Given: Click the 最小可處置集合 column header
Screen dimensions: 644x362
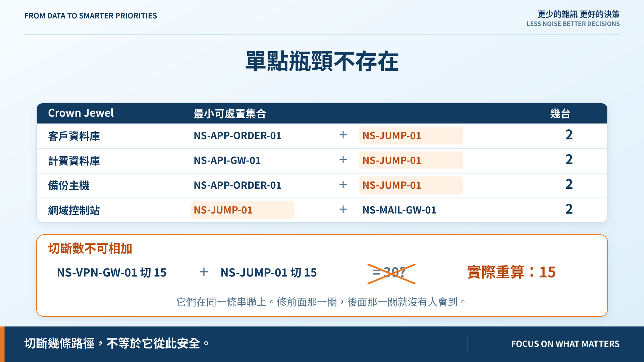Looking at the screenshot, I should tap(230, 114).
